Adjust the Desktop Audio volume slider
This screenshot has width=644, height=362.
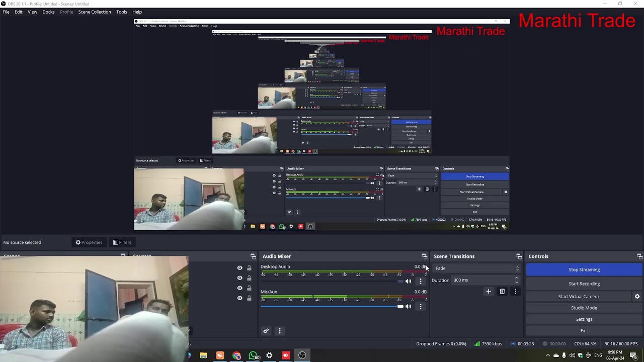coord(332,281)
